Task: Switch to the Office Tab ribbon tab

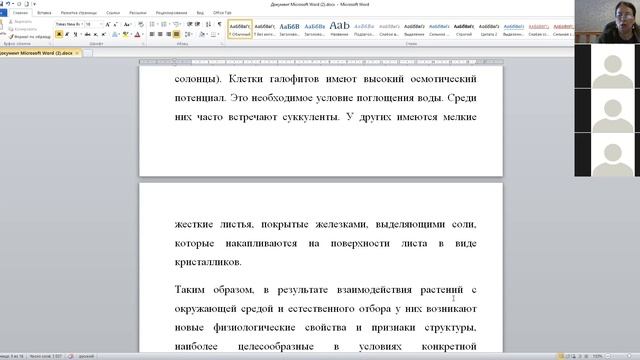Action: coord(222,13)
